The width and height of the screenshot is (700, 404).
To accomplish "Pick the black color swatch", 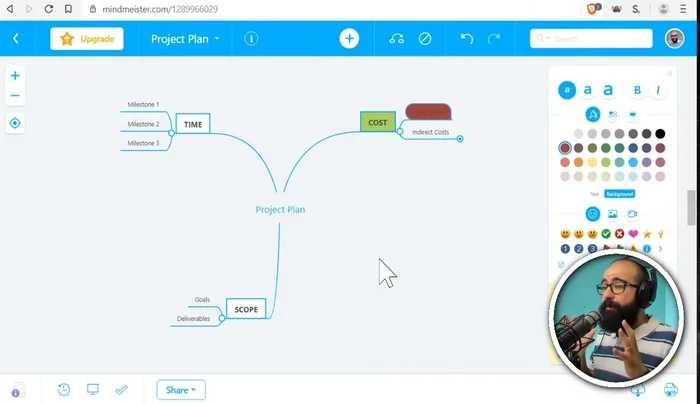I will pos(660,133).
